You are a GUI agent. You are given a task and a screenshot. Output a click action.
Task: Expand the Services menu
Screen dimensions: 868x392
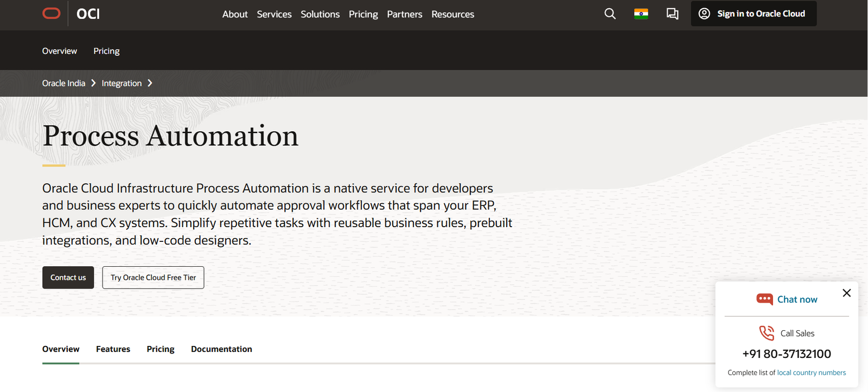click(274, 14)
